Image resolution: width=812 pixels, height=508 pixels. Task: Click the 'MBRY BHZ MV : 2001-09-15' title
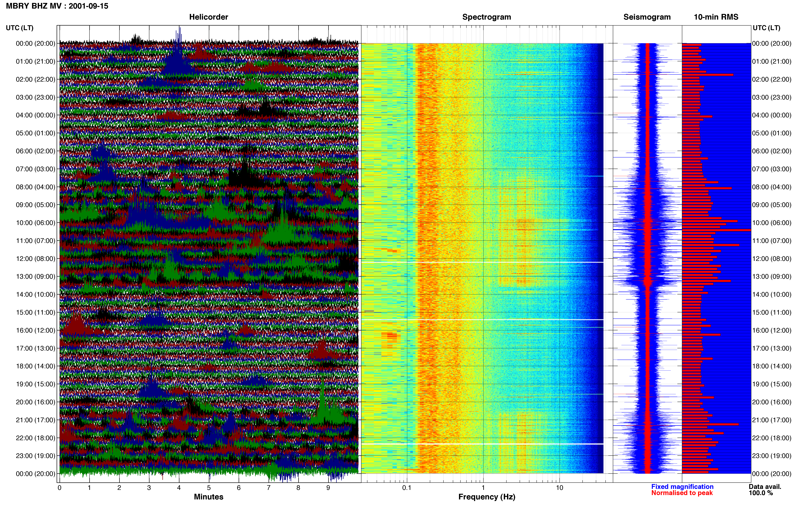(57, 6)
